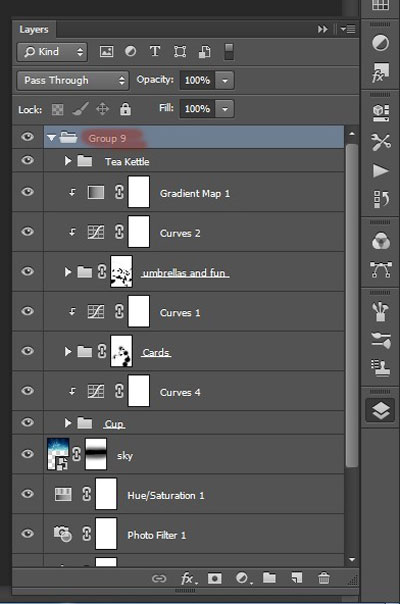Screen dimensions: 400x604
Task: Hide the sky layer
Action: pos(27,454)
